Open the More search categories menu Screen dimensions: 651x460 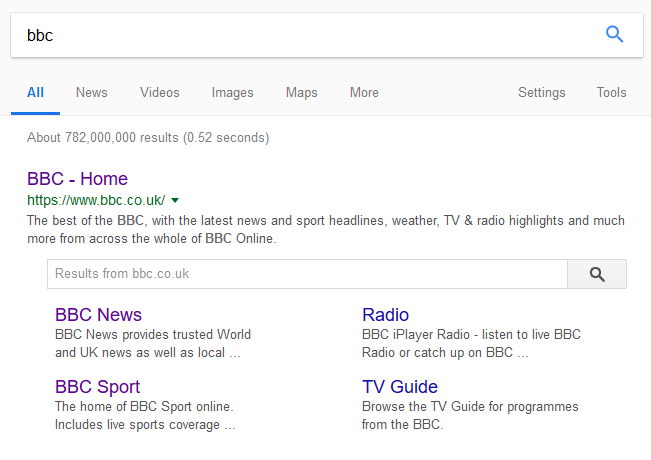pyautogui.click(x=364, y=93)
